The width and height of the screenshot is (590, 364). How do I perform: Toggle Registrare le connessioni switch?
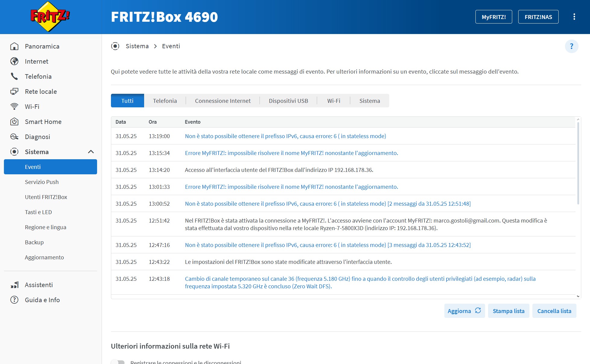[118, 362]
